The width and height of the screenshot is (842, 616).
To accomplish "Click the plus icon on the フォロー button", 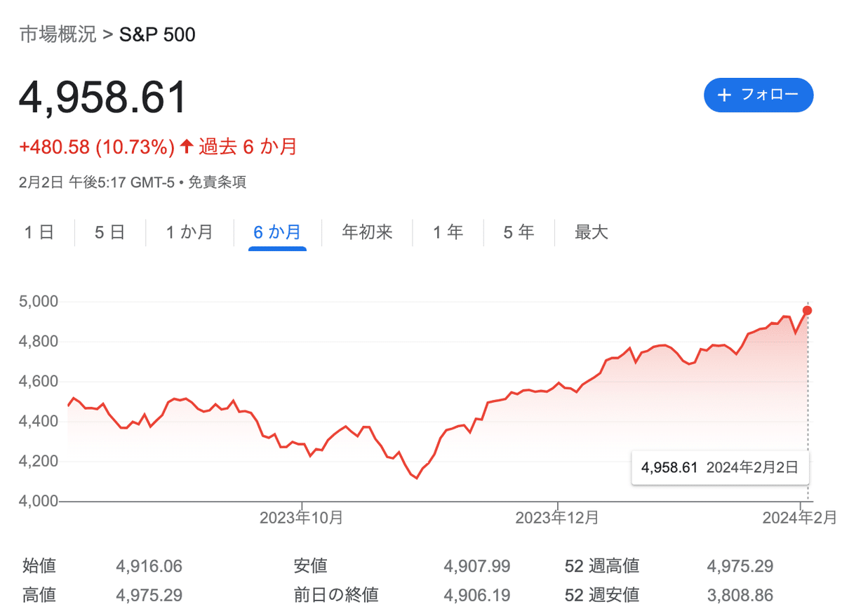I will (x=724, y=95).
